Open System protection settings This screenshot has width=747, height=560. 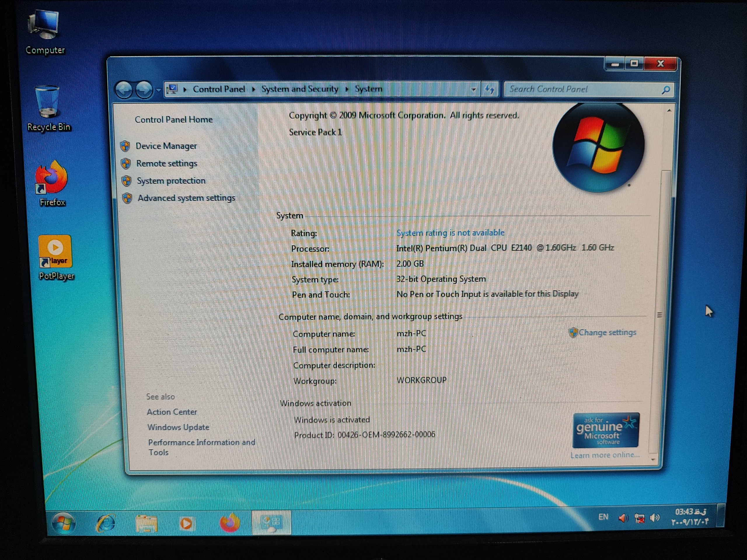pos(171,181)
